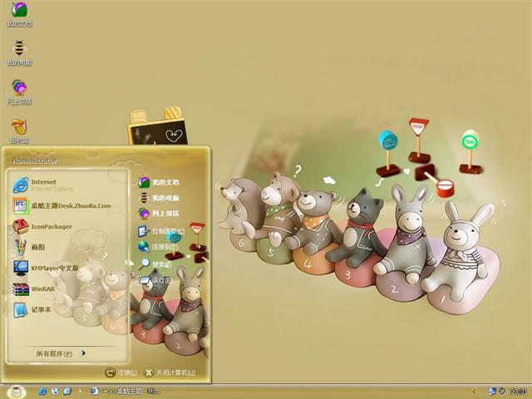
Task: Switch to the 桌酷主题 taskbar window
Action: point(125,392)
